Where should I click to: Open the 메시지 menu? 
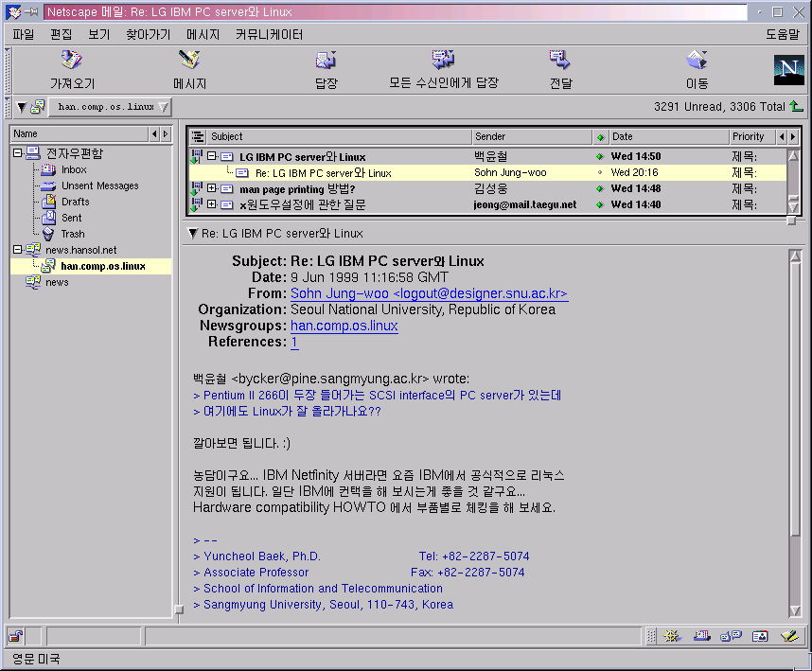(203, 34)
